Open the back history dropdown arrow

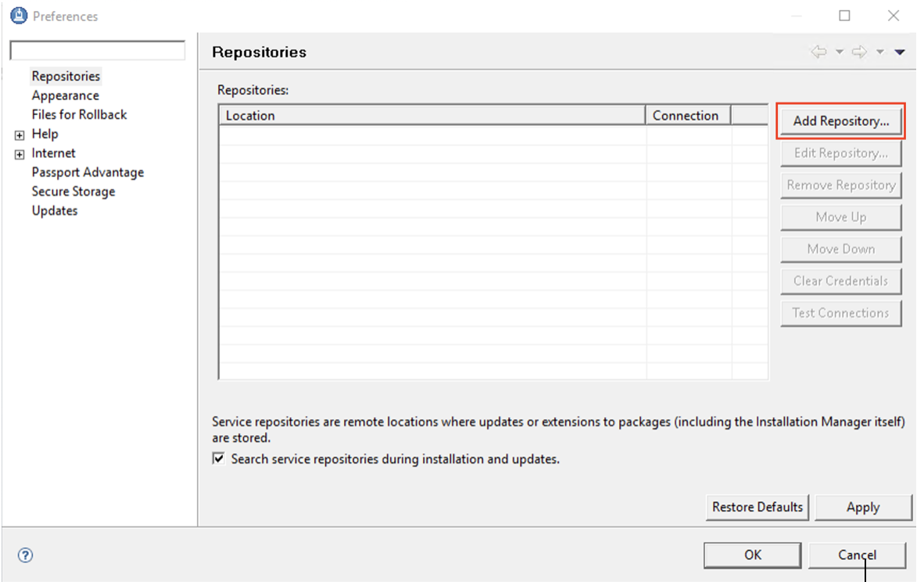[x=839, y=52]
